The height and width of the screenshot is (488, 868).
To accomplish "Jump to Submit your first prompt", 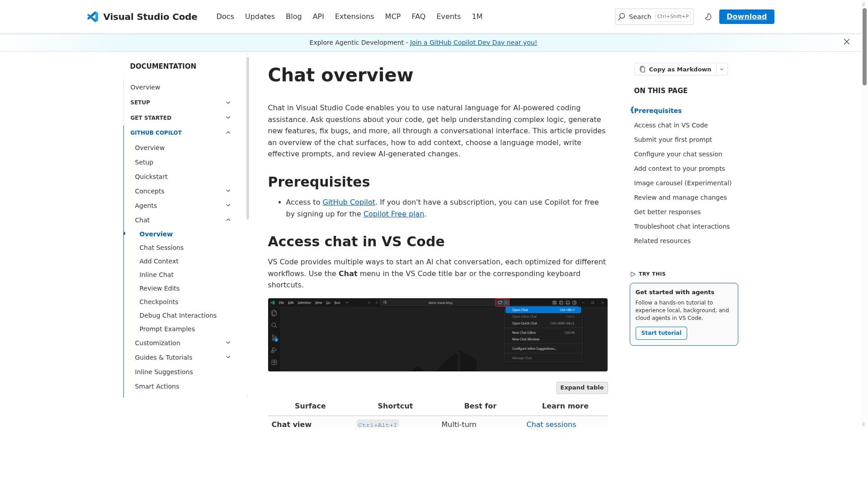I will pyautogui.click(x=673, y=140).
